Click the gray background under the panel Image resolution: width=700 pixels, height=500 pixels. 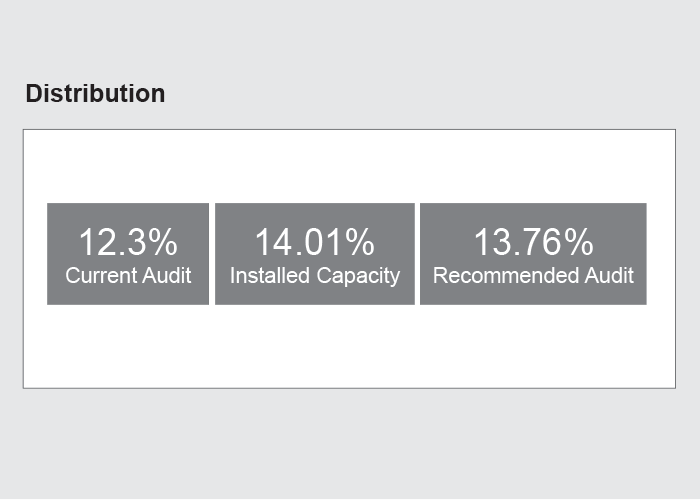tap(349, 443)
